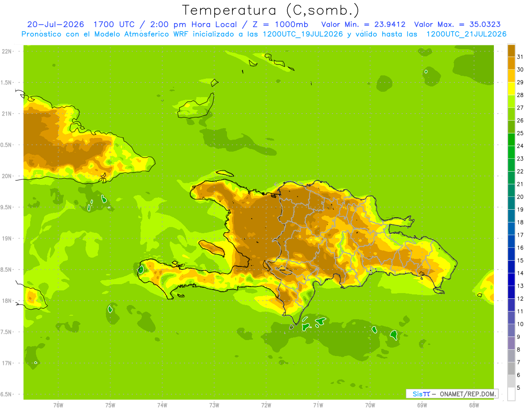Click the '72W' longitude label
The width and height of the screenshot is (532, 411).
click(x=266, y=405)
